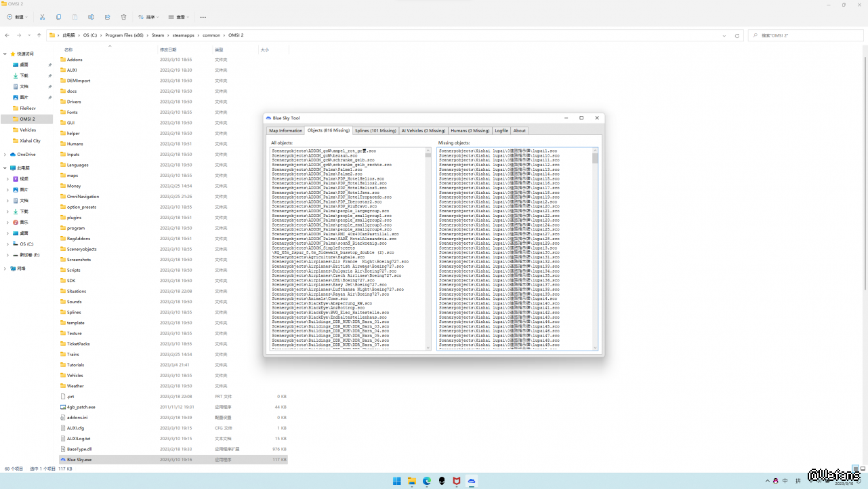Switch to the Map Information tab
Image resolution: width=868 pixels, height=489 pixels.
click(x=285, y=131)
